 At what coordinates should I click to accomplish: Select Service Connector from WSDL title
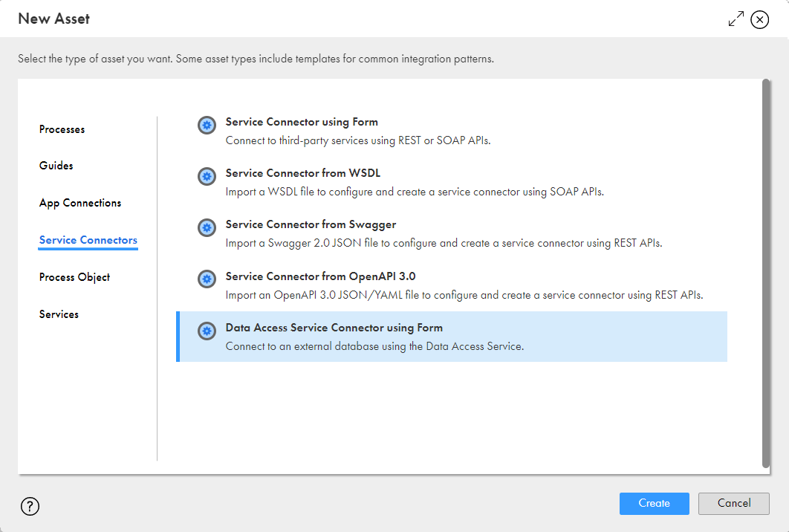click(303, 173)
